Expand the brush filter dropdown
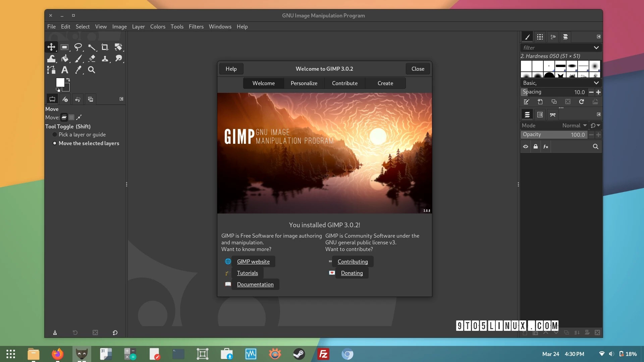 point(596,48)
